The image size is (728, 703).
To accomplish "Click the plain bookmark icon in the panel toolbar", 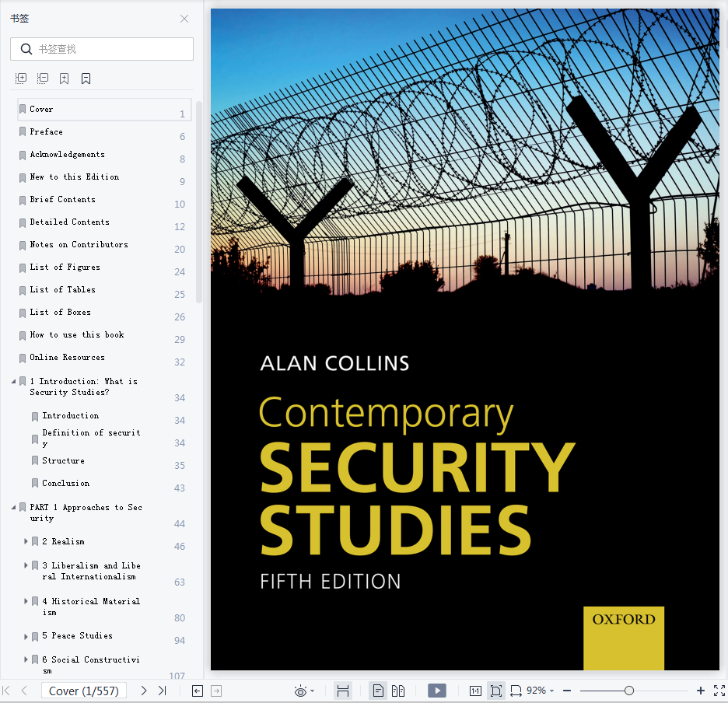I will (86, 78).
